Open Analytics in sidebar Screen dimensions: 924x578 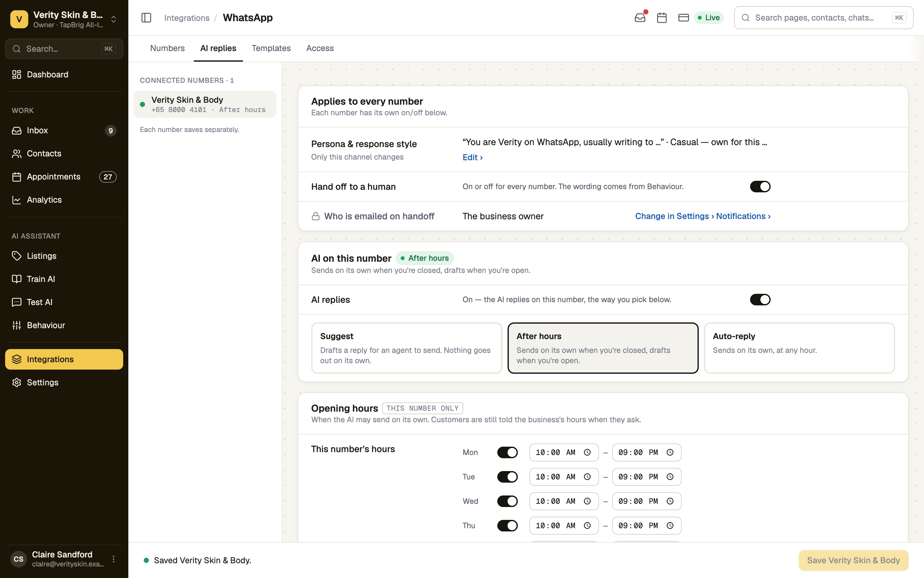click(64, 199)
